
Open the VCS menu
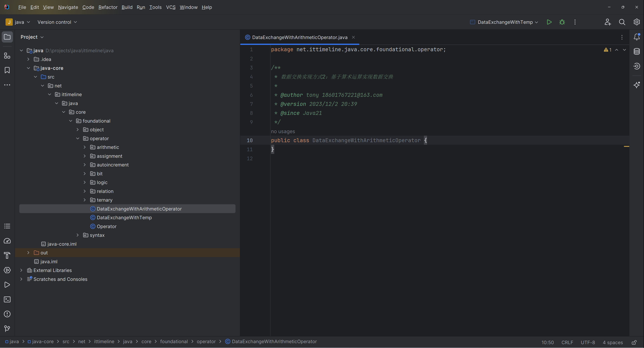[x=171, y=7]
